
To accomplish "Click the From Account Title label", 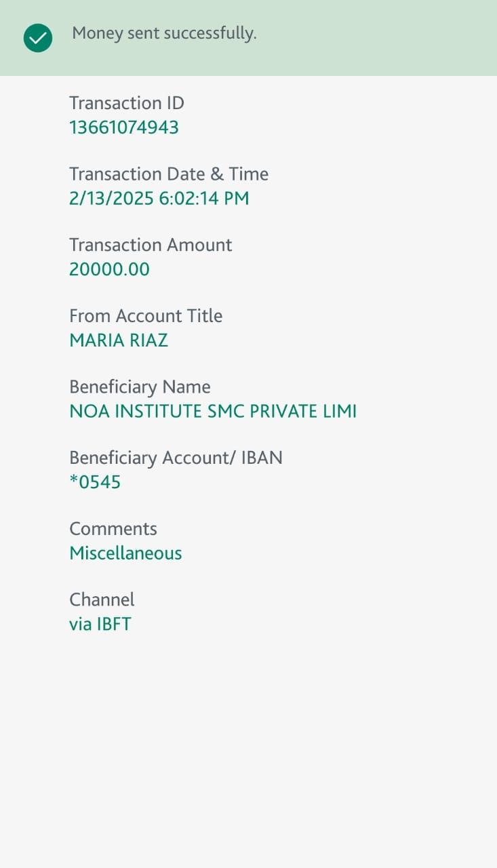I will (146, 316).
